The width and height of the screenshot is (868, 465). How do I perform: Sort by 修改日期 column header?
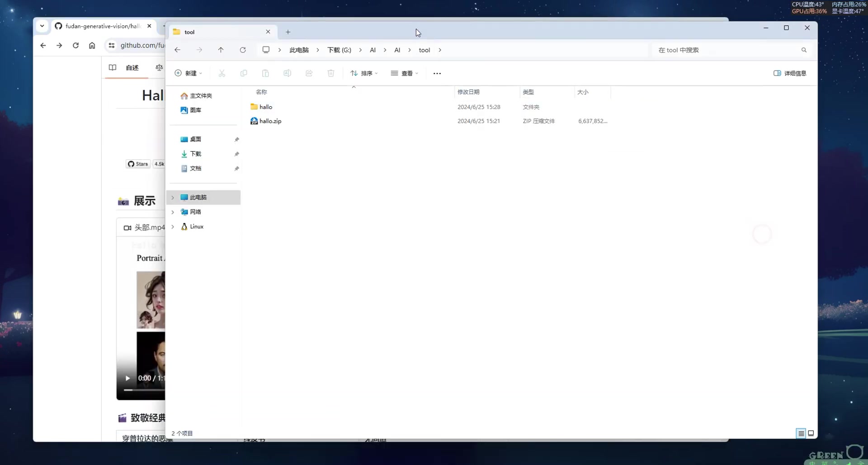(468, 92)
